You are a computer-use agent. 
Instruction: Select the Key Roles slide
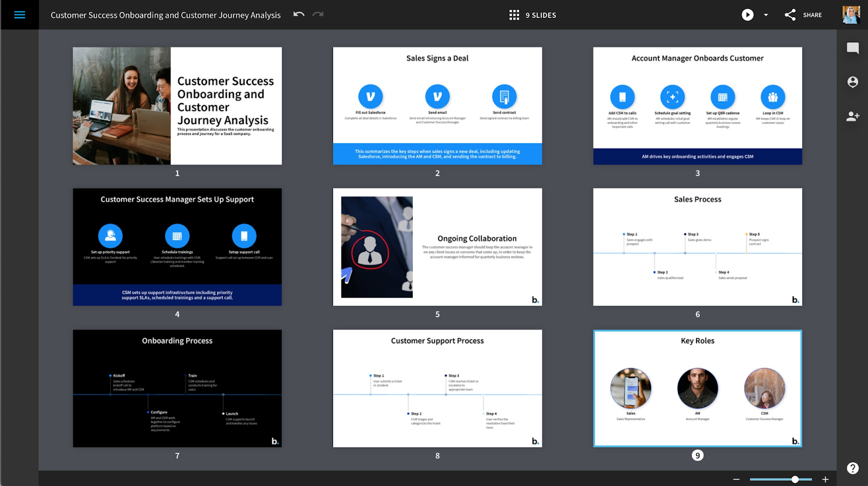coord(698,389)
